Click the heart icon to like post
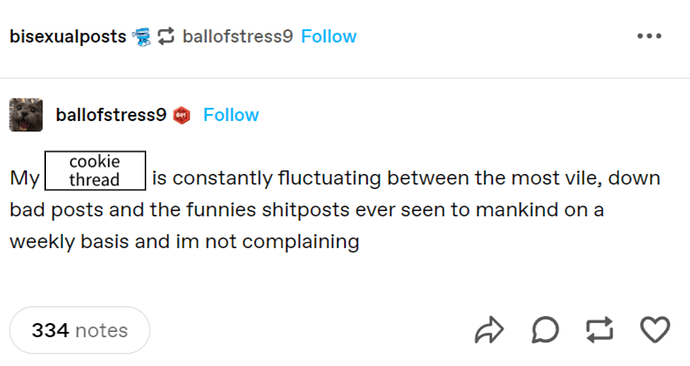Screen dimensions: 690x366 pos(655,329)
